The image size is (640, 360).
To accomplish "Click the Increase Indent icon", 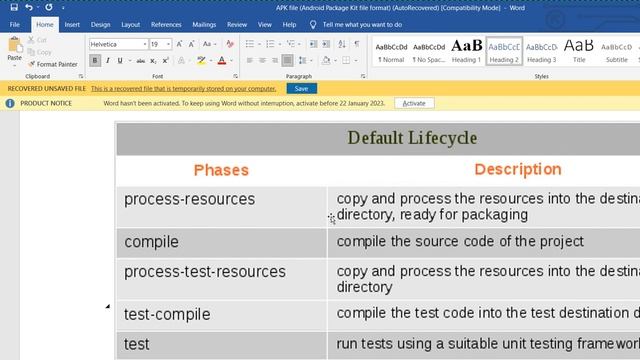I will 326,44.
